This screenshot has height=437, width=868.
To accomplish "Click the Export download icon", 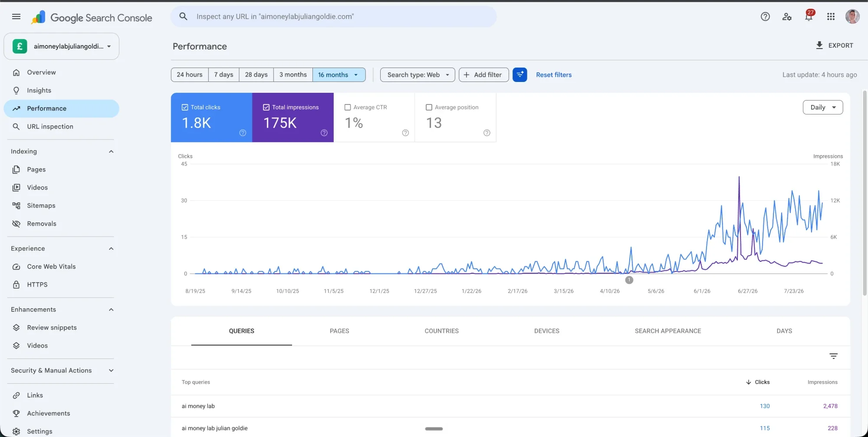I will click(819, 45).
